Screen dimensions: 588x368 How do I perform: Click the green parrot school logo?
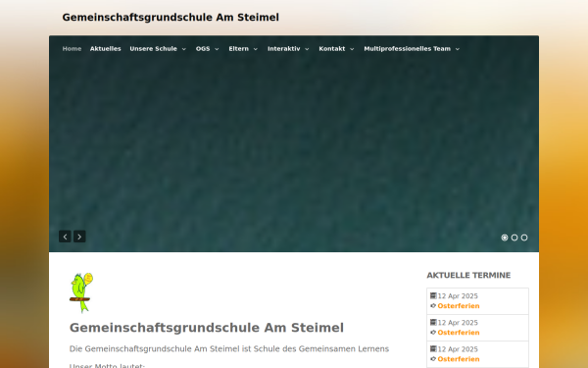81,292
